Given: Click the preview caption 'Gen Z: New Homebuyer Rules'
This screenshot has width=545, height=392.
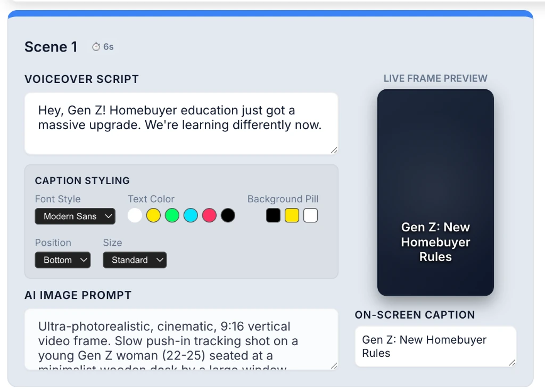Looking at the screenshot, I should pos(435,242).
